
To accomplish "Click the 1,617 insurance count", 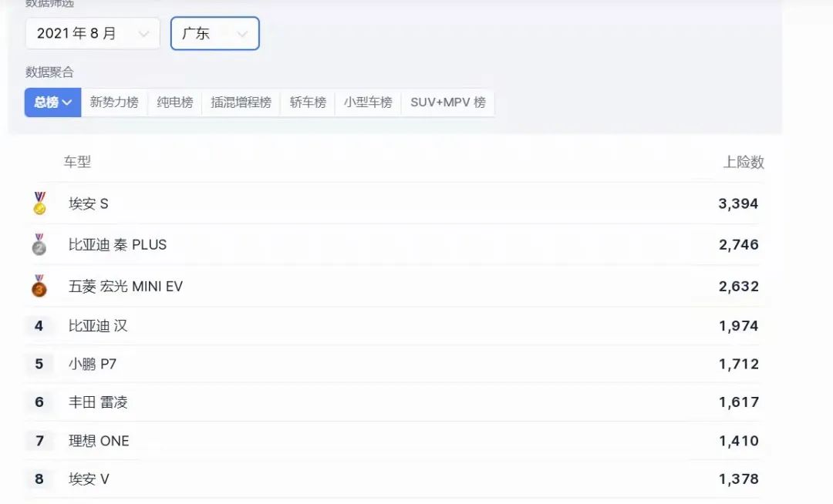I will 738,402.
